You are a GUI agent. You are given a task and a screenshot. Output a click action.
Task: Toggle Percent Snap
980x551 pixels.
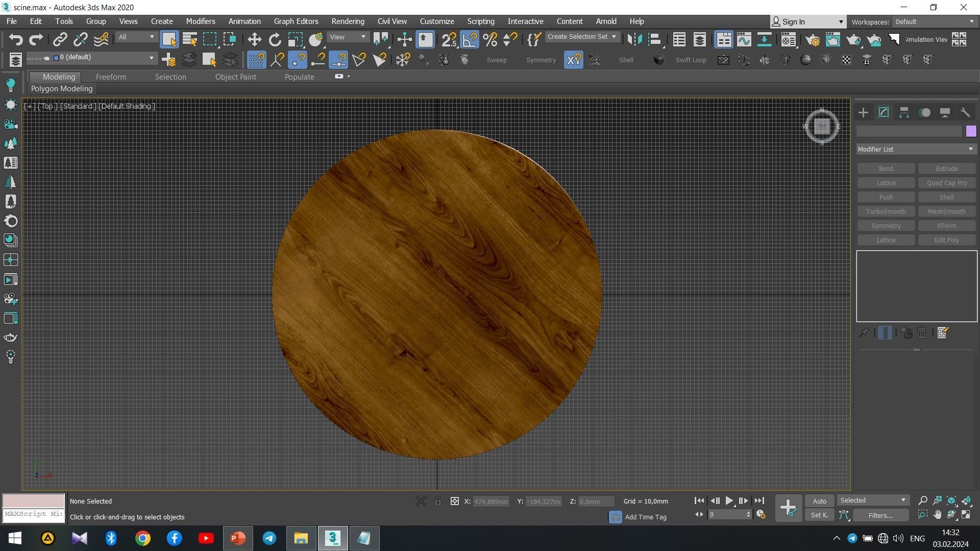(x=490, y=39)
